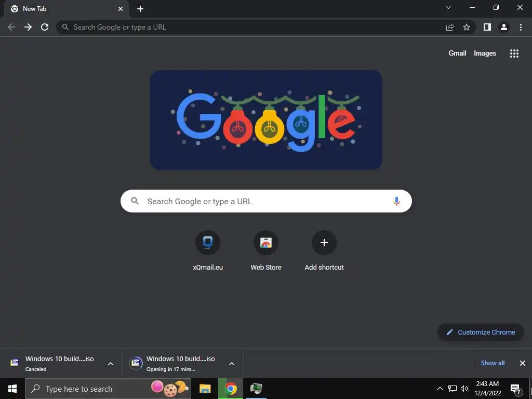
Task: Open the xQmail.eu shortcut
Action: (x=208, y=250)
